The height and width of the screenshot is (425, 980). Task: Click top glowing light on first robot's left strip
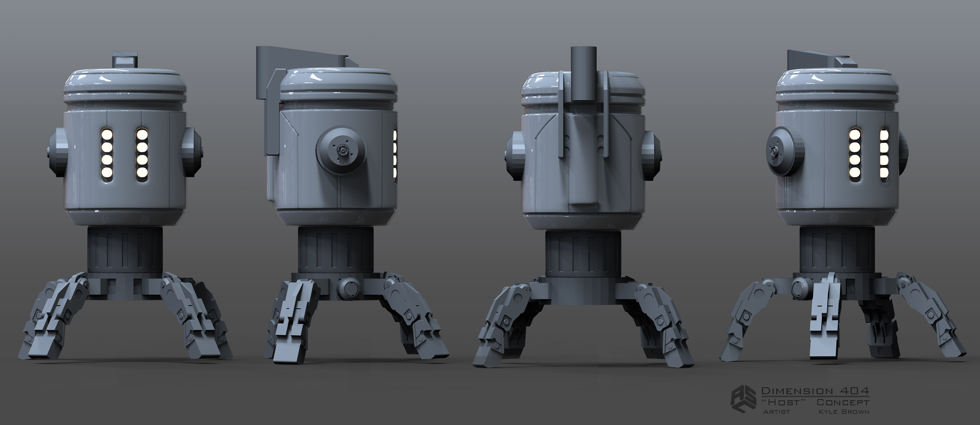click(x=106, y=135)
